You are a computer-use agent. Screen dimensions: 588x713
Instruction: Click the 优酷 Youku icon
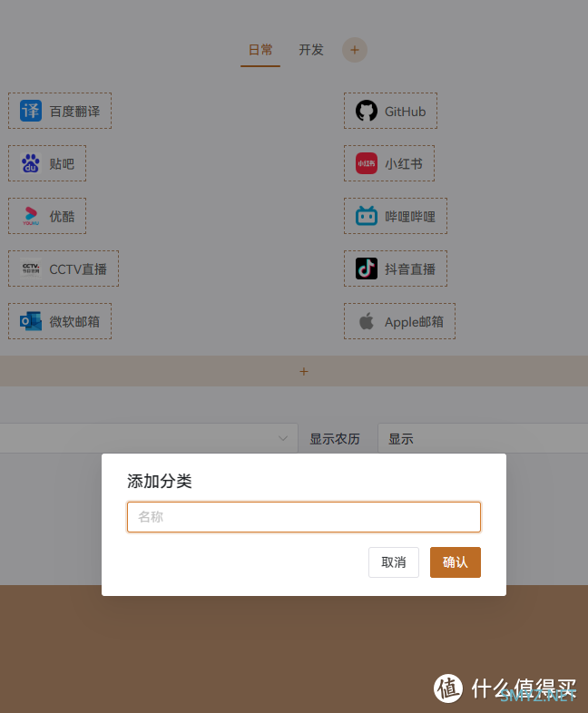[x=31, y=216]
